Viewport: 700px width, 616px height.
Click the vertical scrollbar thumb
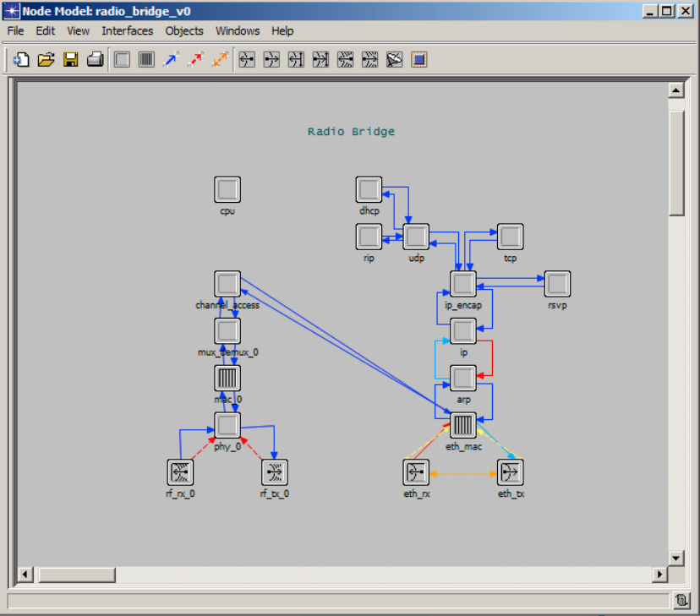click(x=675, y=163)
